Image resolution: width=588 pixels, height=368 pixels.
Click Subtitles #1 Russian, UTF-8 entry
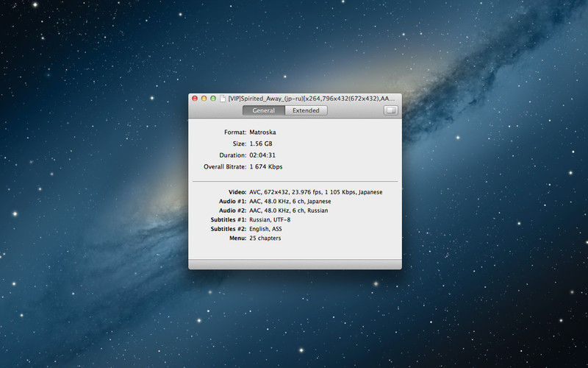270,220
